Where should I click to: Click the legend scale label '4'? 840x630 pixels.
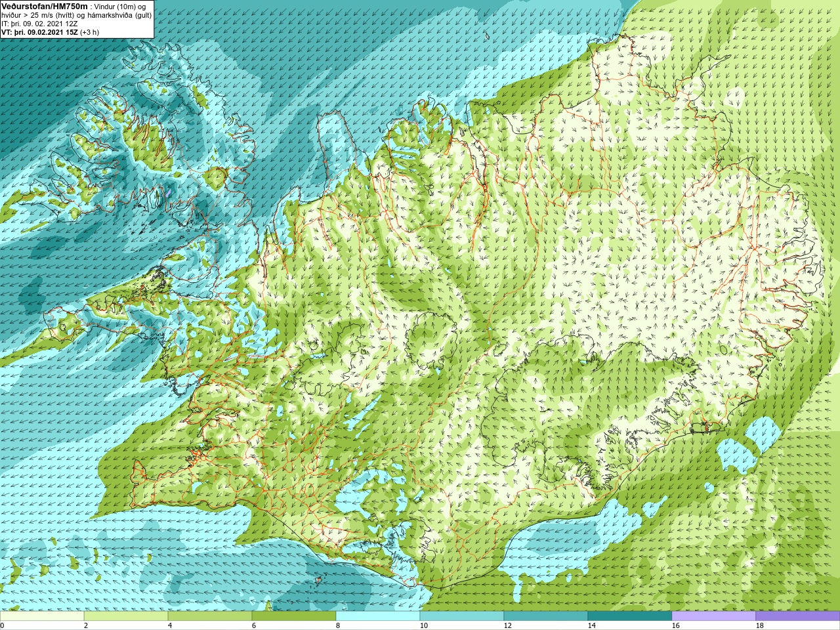(x=170, y=625)
